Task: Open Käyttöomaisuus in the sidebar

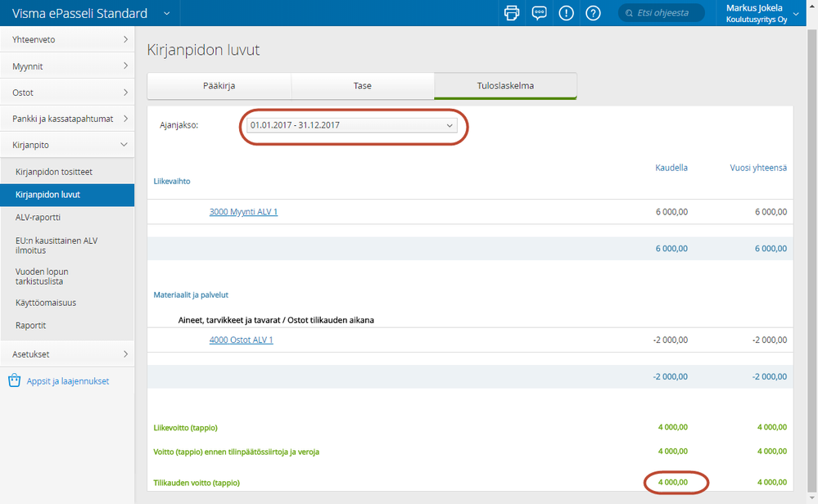Action: click(46, 303)
